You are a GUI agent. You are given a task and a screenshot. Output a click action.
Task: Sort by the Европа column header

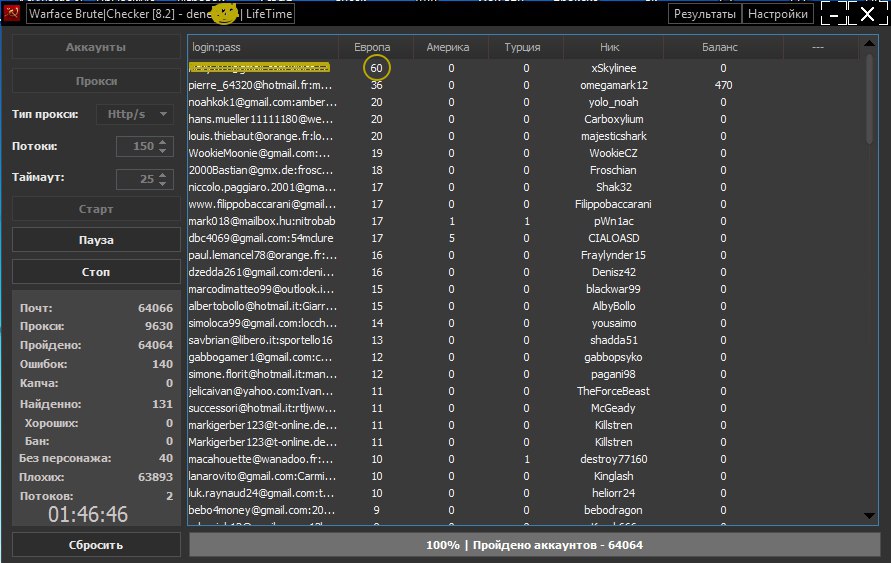coord(376,47)
